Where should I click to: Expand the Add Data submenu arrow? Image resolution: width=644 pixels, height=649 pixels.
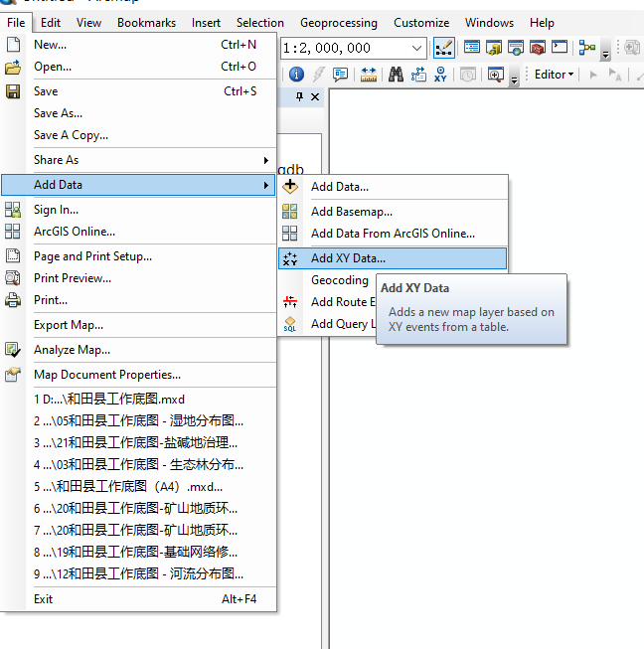[266, 185]
